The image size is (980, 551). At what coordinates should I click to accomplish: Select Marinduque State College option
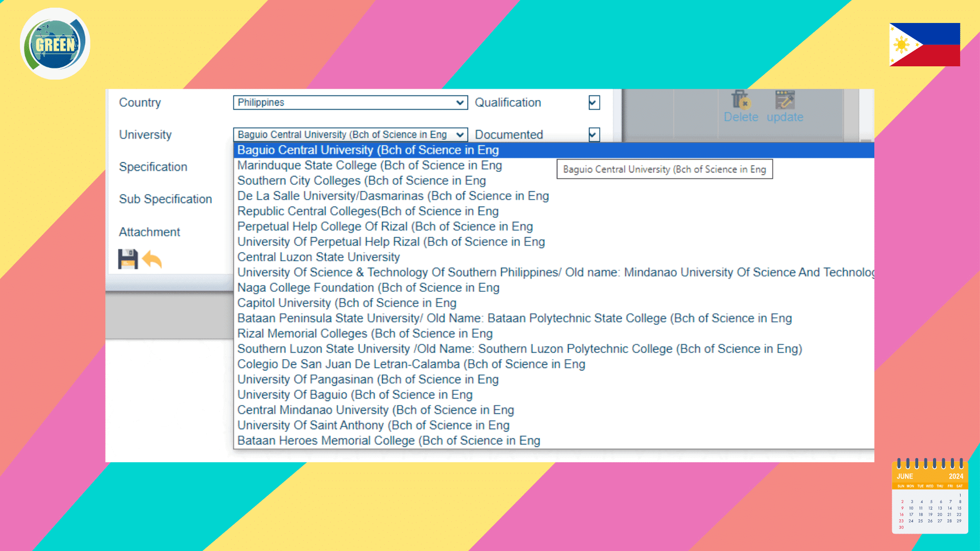(369, 165)
